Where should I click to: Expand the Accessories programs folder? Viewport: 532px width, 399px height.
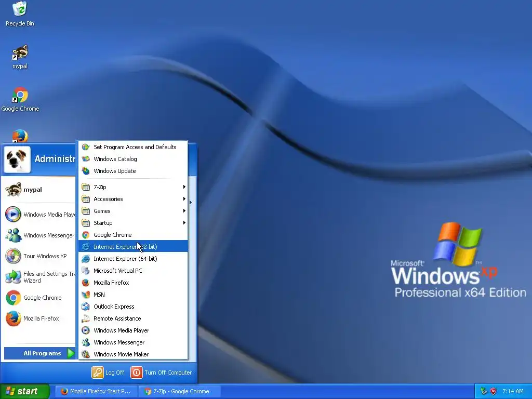click(x=133, y=199)
